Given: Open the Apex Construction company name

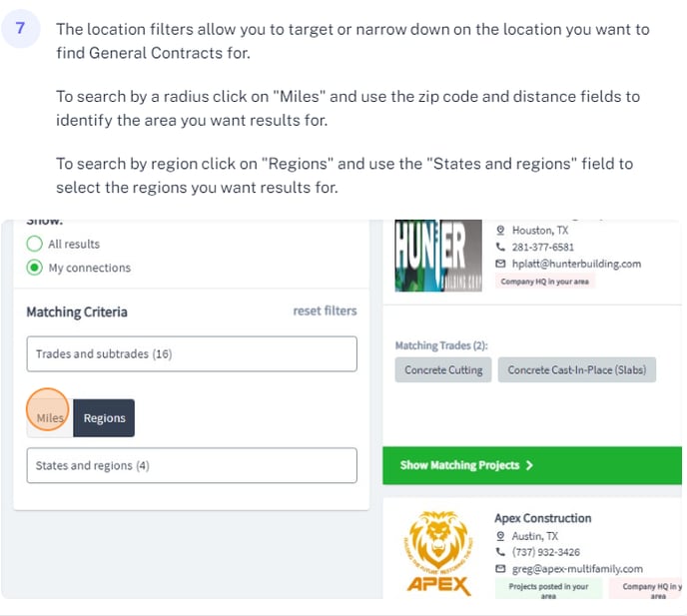Looking at the screenshot, I should point(543,518).
